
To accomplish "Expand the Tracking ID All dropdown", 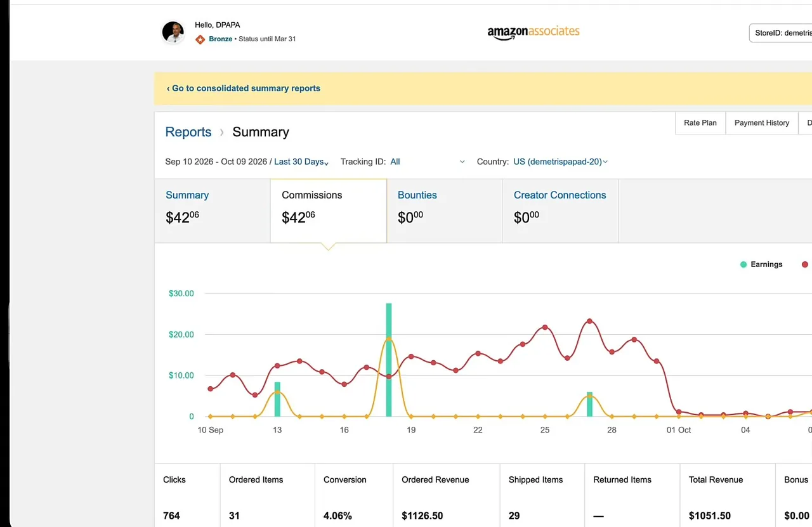I will [x=428, y=162].
